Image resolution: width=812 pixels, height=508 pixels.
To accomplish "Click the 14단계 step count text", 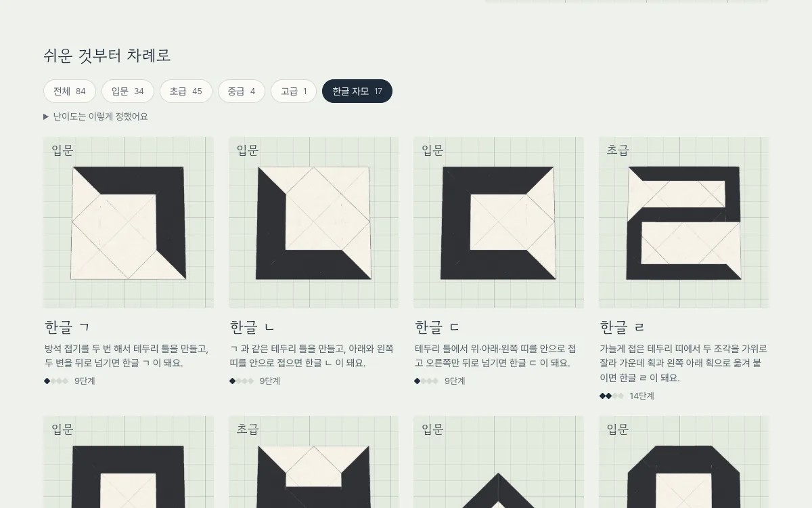I will (641, 396).
